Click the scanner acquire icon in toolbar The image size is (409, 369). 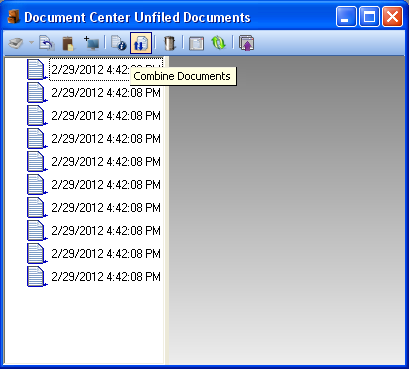tap(16, 43)
